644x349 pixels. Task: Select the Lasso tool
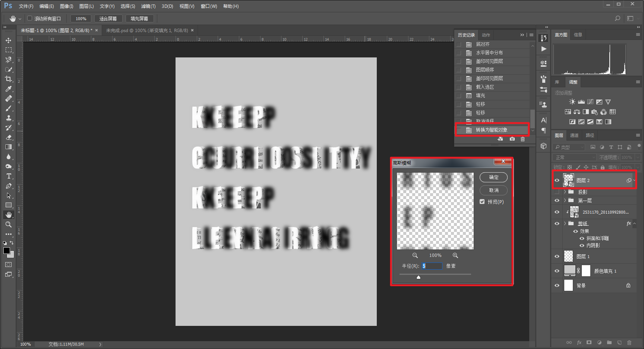click(9, 60)
